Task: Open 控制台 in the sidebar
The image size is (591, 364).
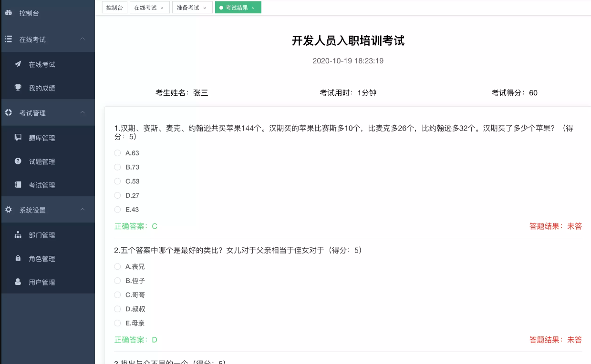Action: tap(48, 13)
